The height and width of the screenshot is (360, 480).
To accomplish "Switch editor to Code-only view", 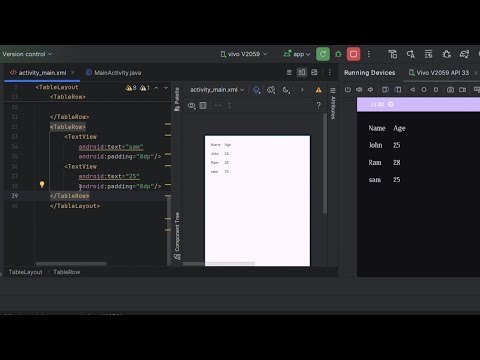I will [289, 72].
